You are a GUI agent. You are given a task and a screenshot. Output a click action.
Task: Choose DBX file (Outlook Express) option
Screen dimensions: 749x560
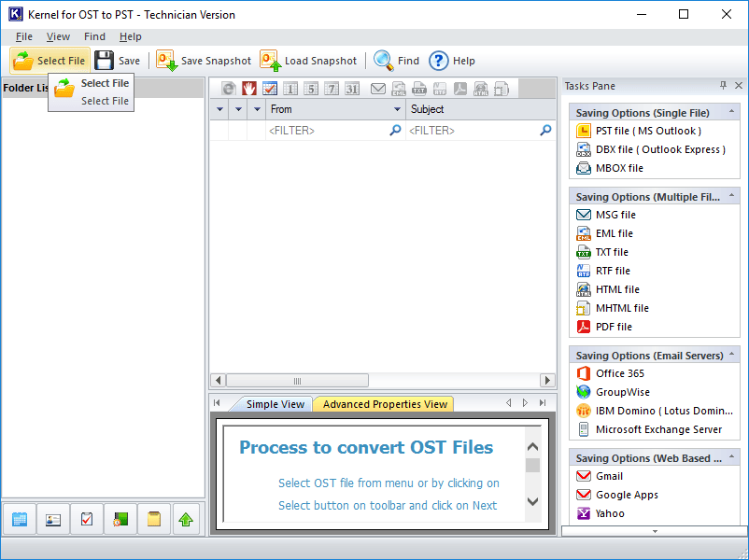pyautogui.click(x=651, y=149)
